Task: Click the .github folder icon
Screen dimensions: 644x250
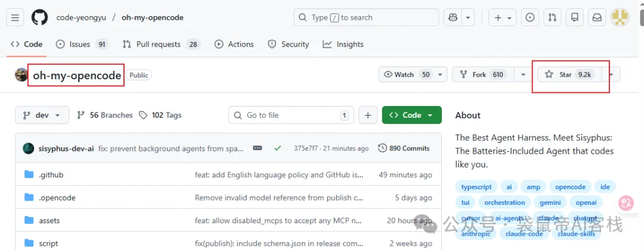Action: click(x=29, y=174)
